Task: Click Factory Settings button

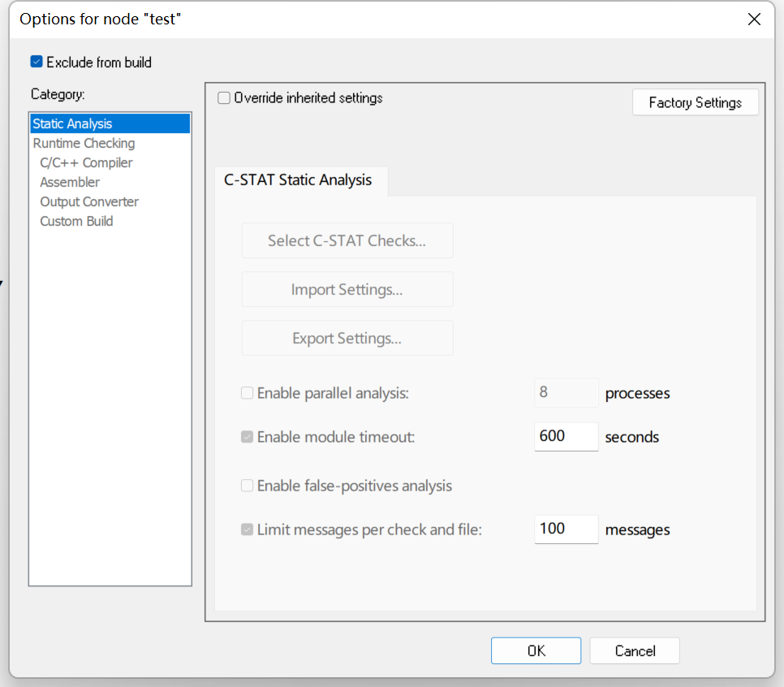Action: 695,102
